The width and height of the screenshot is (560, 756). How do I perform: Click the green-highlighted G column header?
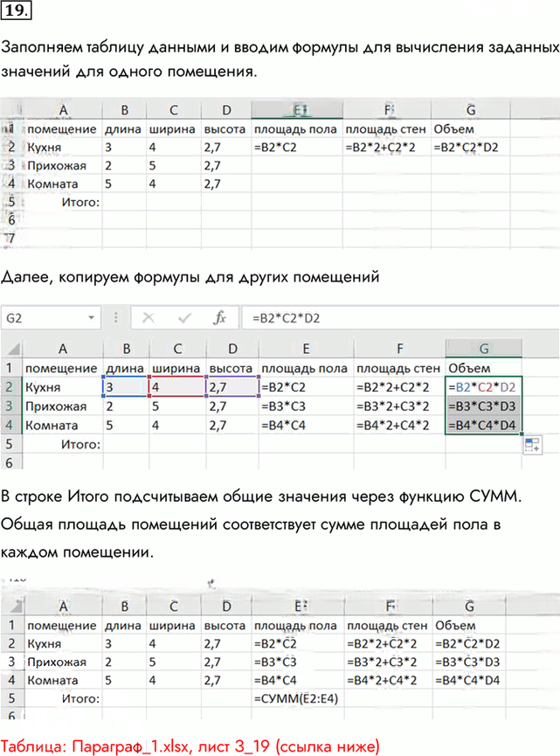[x=483, y=348]
